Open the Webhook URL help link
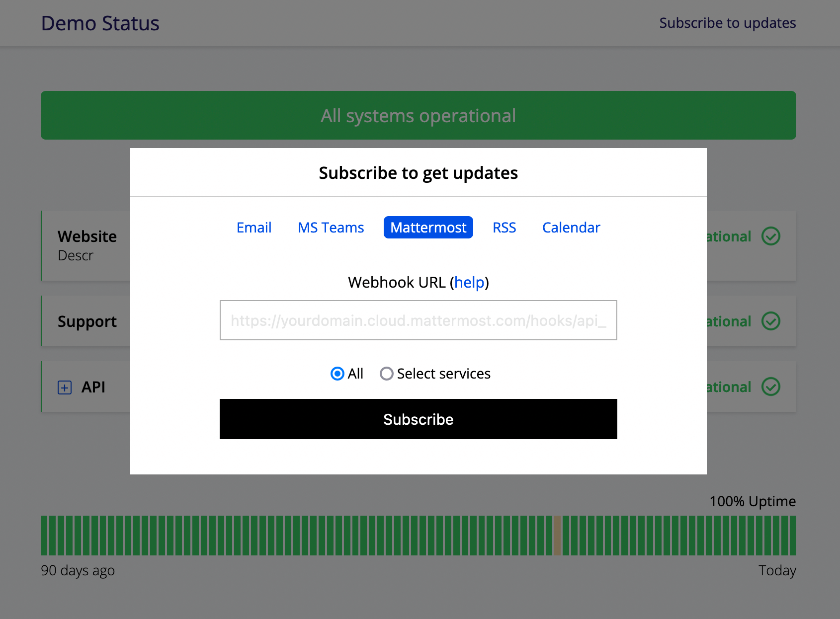840x619 pixels. pos(469,282)
